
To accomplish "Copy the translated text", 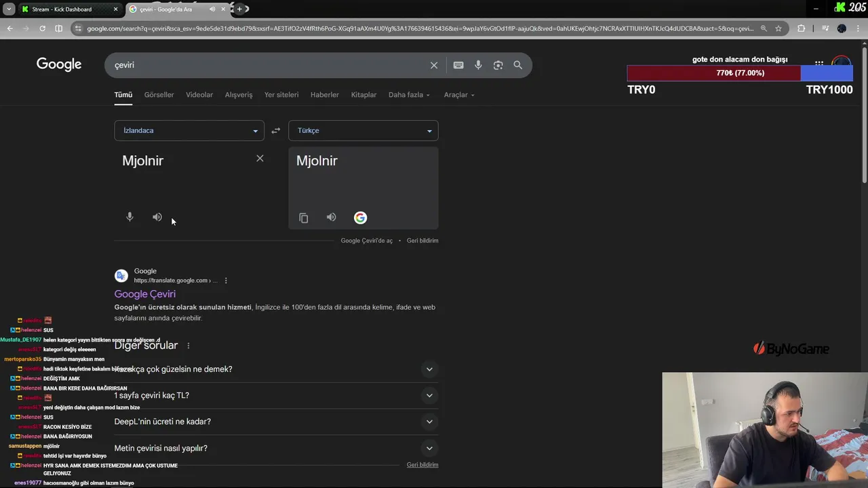I will coord(304,218).
